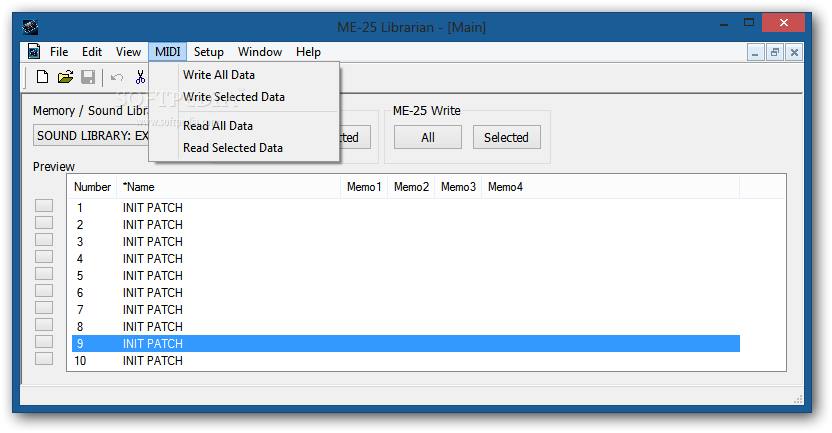Screen dimensions: 832x433
Task: Click the document icon left of File menu
Action: click(34, 52)
